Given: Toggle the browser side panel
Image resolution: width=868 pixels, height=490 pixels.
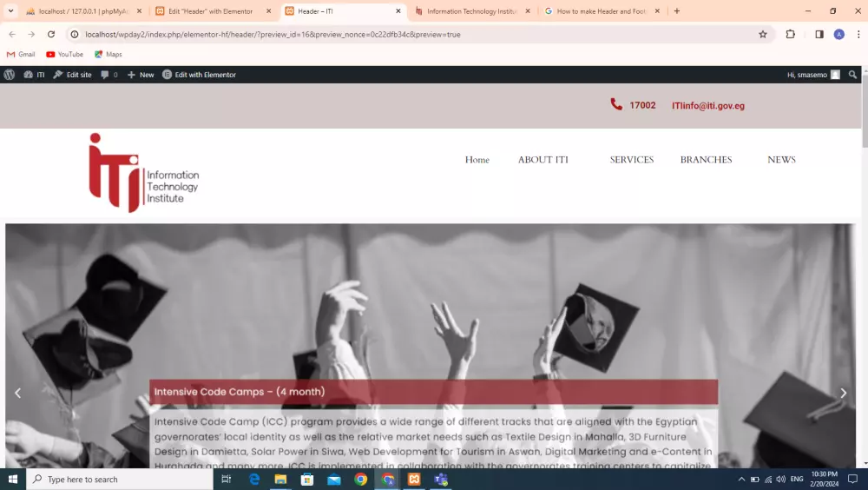Looking at the screenshot, I should (819, 35).
